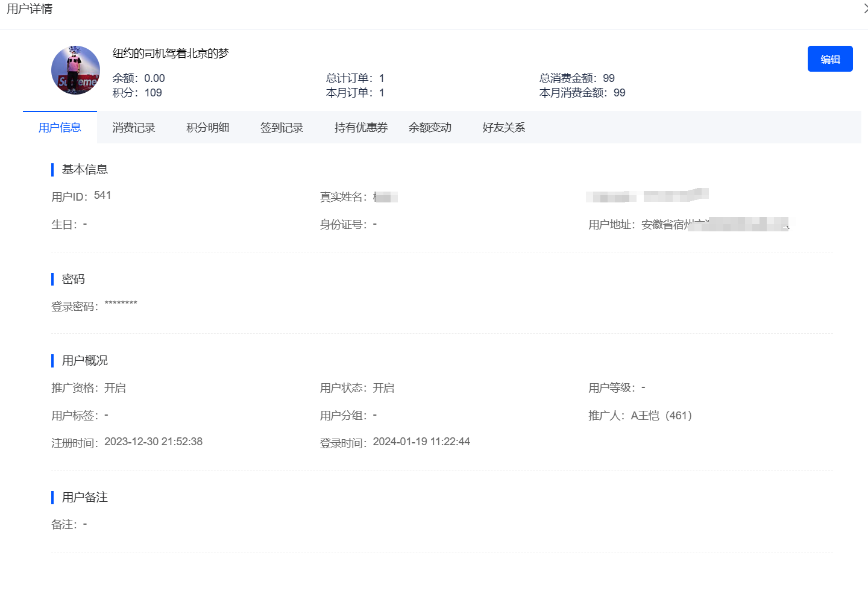
Task: Click the blue 编辑 button
Action: (829, 59)
